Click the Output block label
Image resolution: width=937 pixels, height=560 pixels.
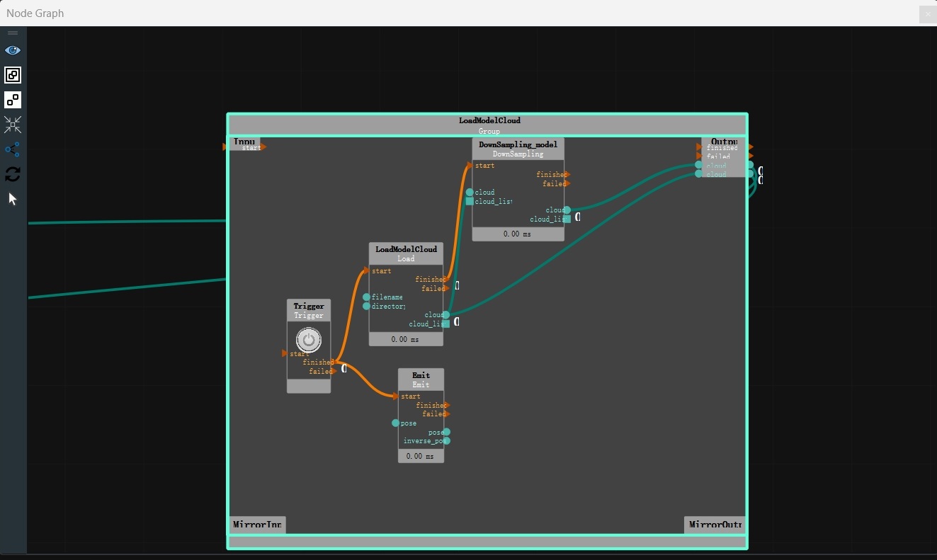point(724,142)
